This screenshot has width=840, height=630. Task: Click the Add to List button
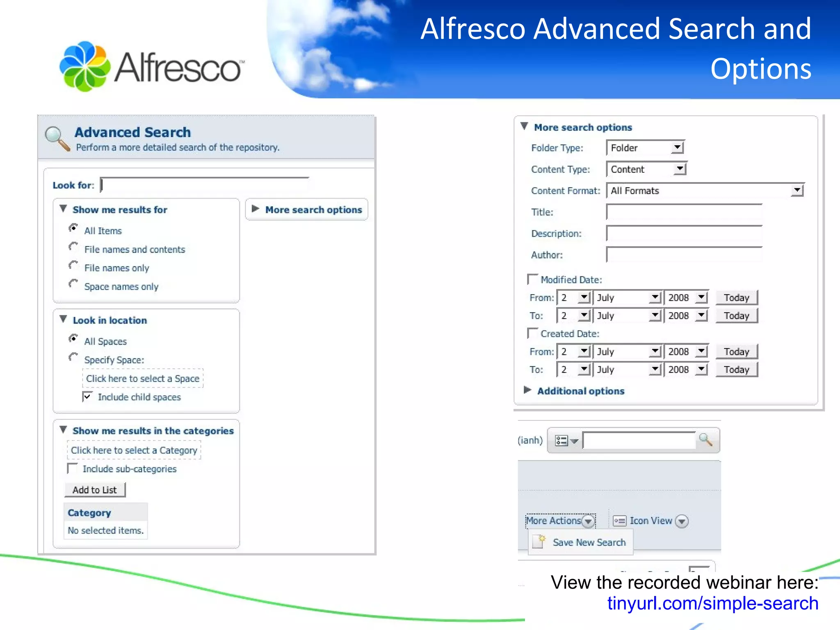95,490
